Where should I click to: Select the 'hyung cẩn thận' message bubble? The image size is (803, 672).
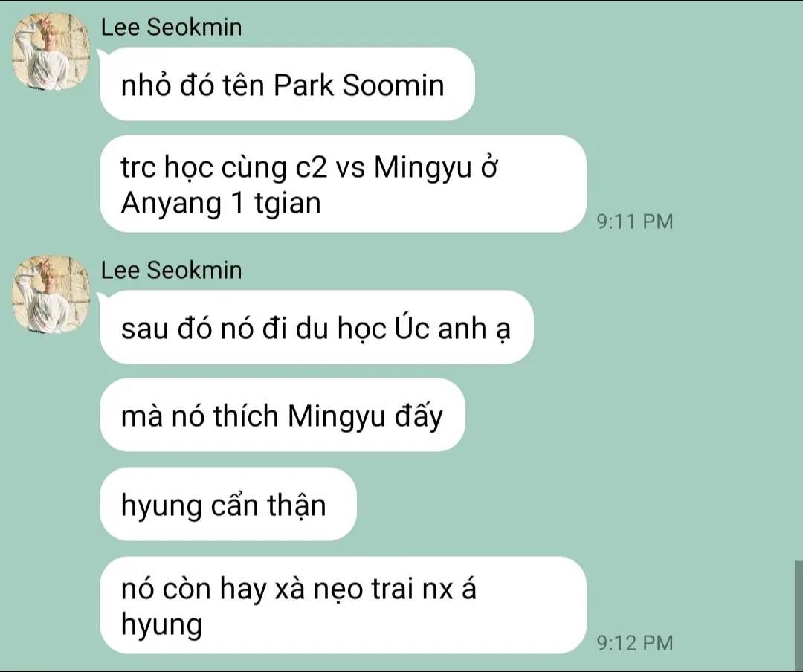click(x=228, y=504)
